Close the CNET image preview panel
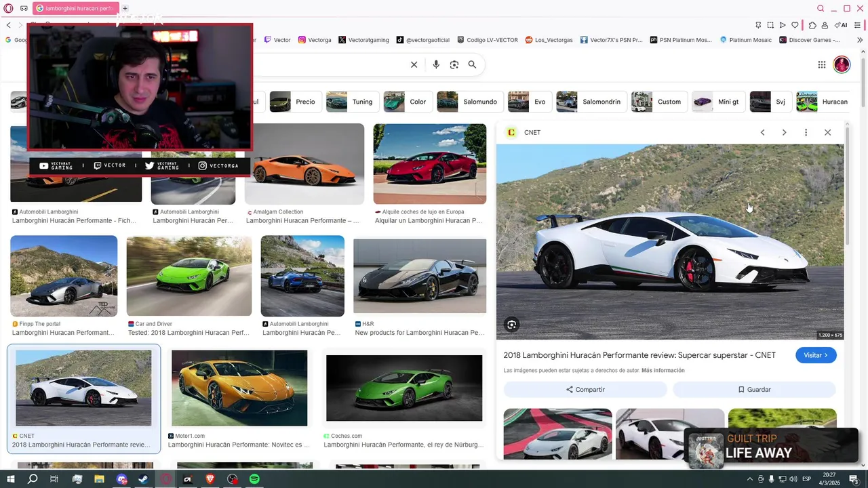Image resolution: width=868 pixels, height=488 pixels. point(827,132)
